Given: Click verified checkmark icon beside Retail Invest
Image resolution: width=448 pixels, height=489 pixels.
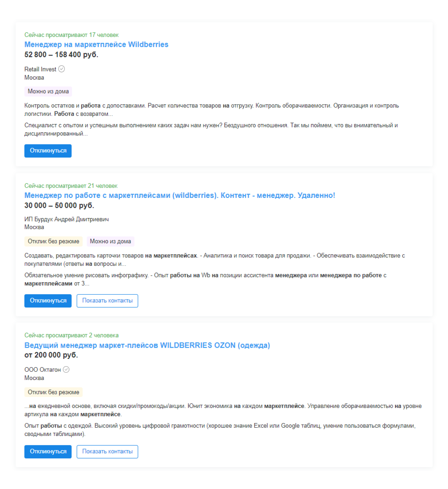Looking at the screenshot, I should click(x=62, y=69).
